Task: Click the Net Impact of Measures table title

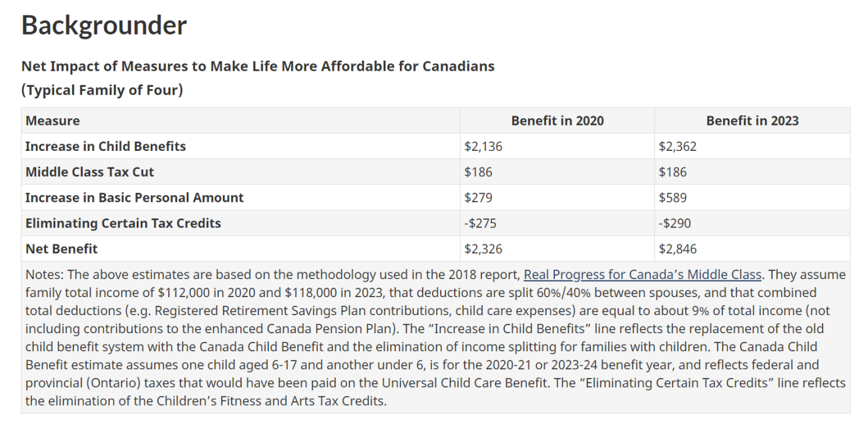Action: (x=258, y=66)
